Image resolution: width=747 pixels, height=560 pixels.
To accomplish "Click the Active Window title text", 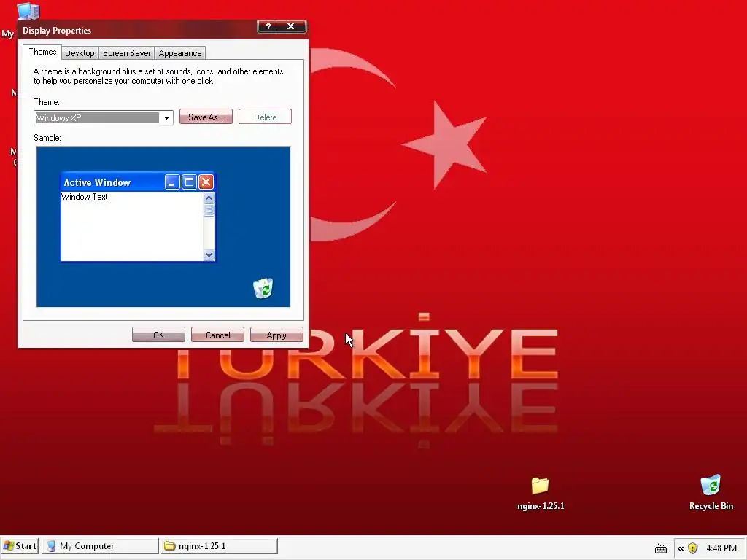I will (97, 182).
